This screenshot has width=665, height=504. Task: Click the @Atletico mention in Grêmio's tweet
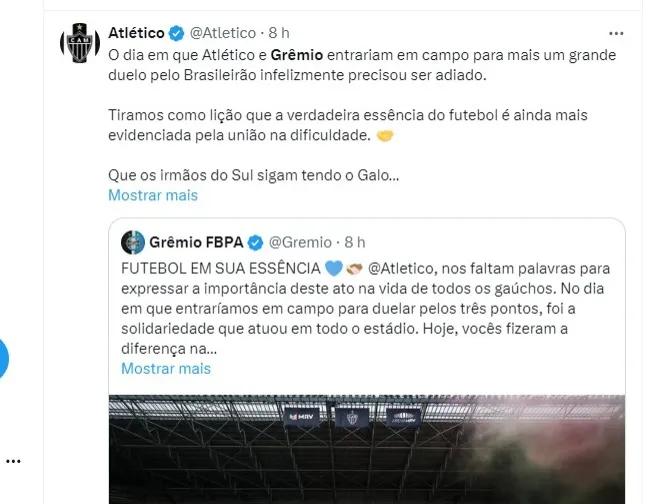pyautogui.click(x=401, y=269)
